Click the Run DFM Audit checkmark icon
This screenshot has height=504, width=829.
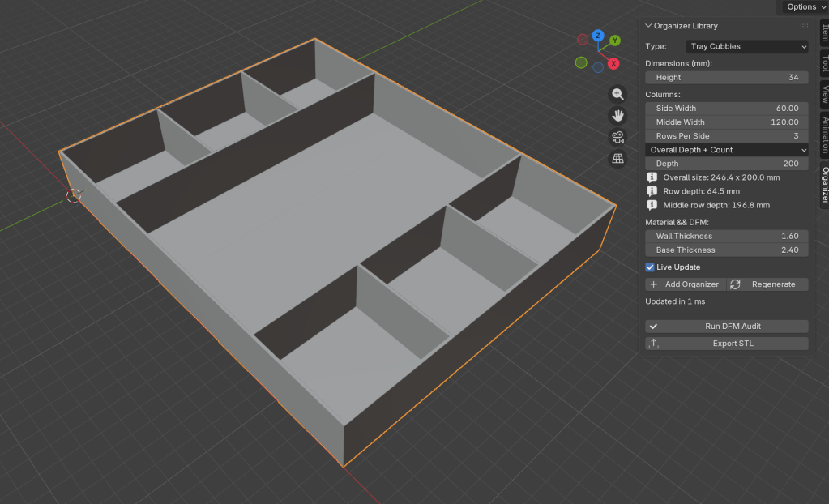(653, 327)
